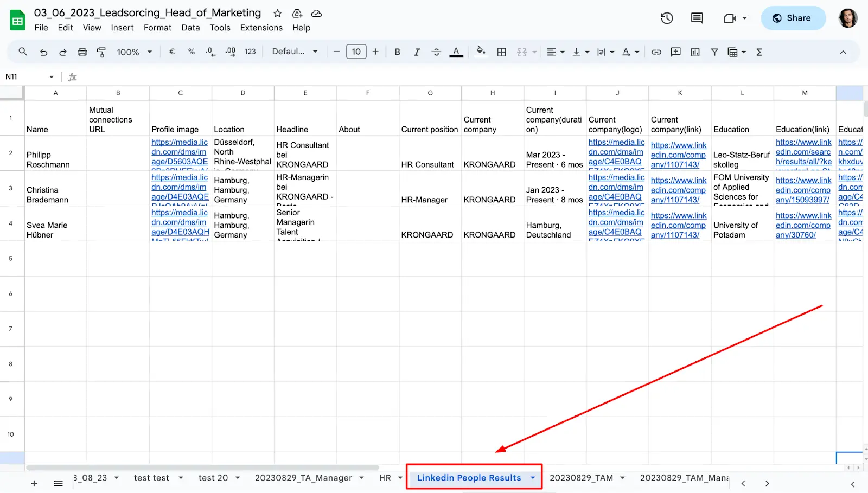Increase decimal places
This screenshot has height=493, width=868.
click(x=231, y=52)
